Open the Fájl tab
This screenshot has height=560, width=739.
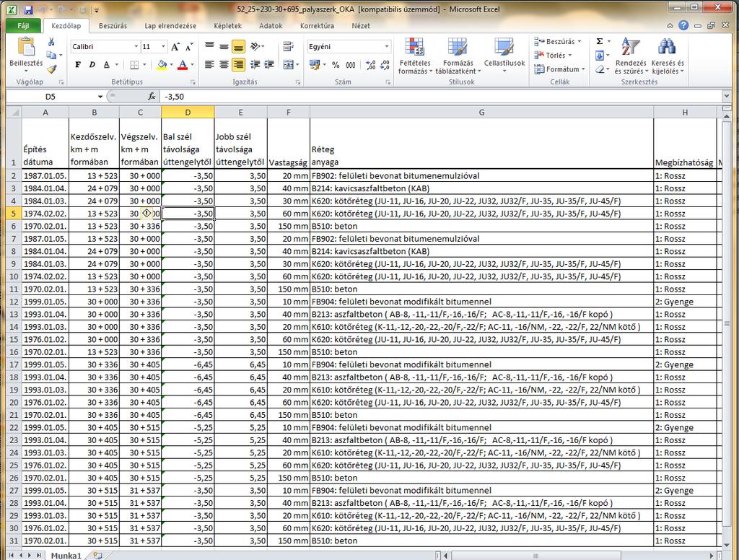[23, 26]
